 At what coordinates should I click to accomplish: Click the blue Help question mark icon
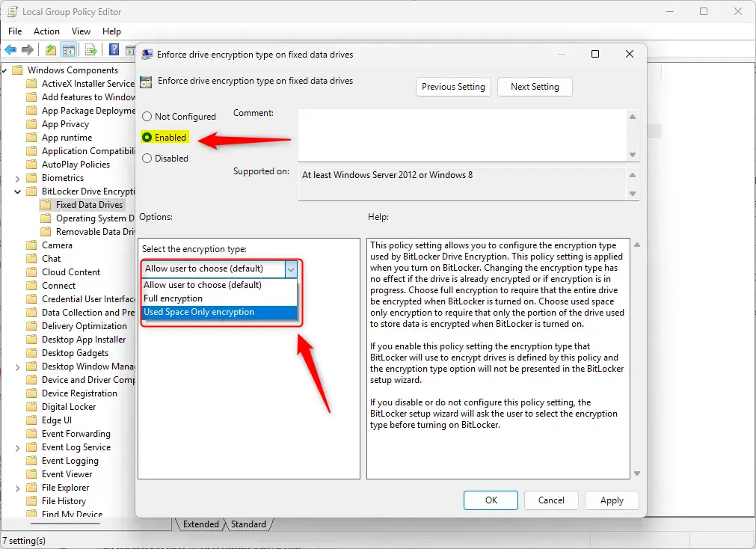click(x=114, y=49)
